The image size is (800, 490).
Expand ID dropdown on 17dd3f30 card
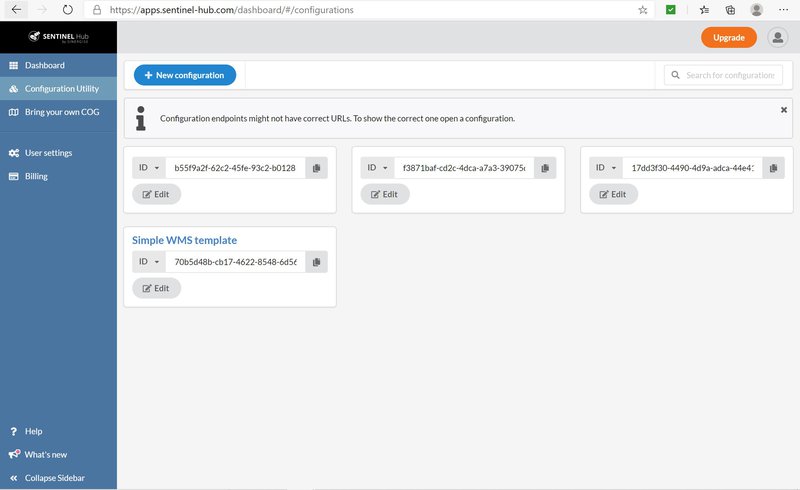pyautogui.click(x=606, y=168)
